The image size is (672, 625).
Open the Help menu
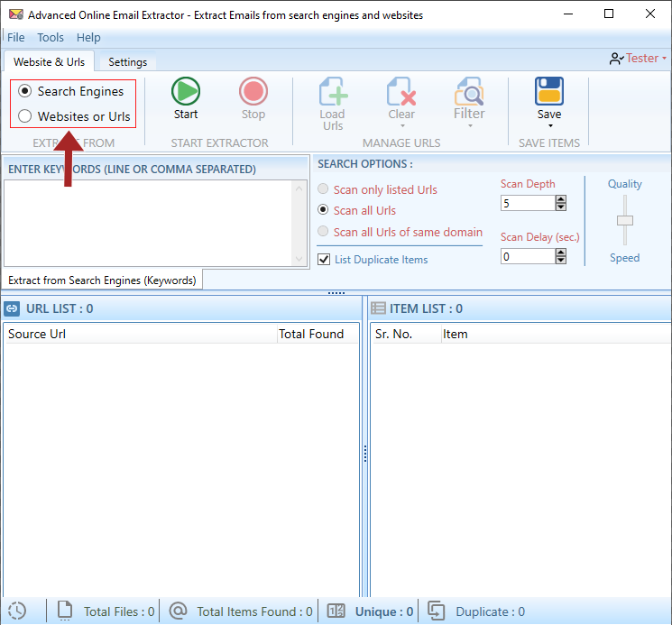coord(88,38)
